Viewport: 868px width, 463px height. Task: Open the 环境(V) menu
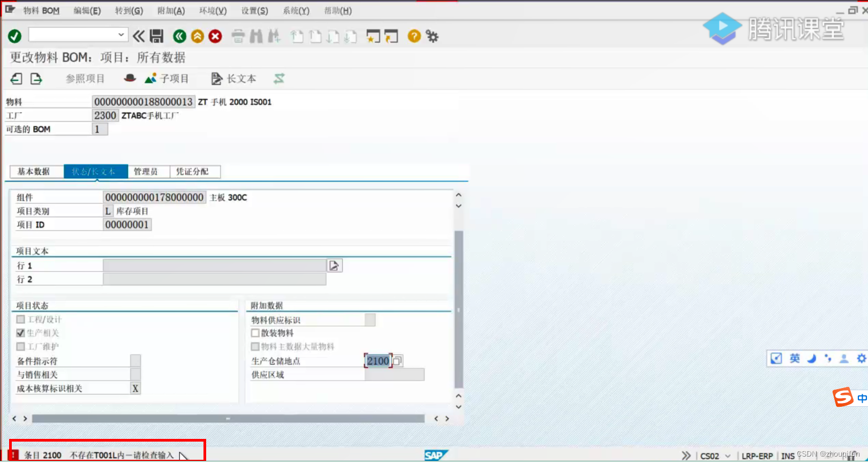pos(213,11)
